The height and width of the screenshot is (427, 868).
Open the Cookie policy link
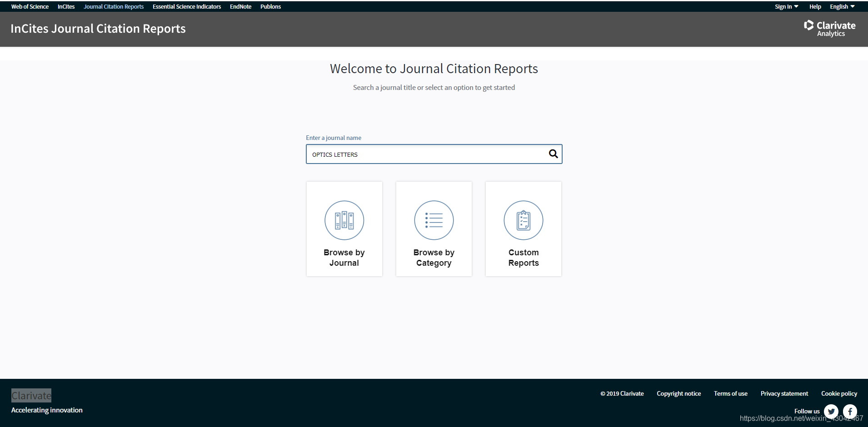point(839,393)
